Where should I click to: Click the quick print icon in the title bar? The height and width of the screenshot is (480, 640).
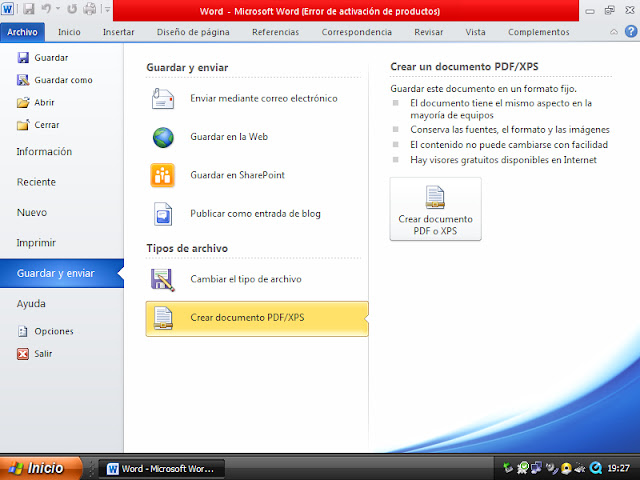click(x=89, y=9)
